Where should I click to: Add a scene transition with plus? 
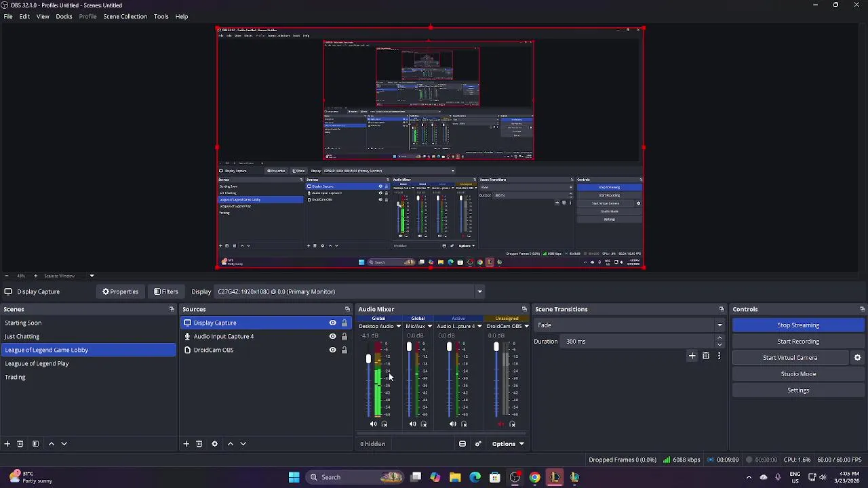point(692,356)
